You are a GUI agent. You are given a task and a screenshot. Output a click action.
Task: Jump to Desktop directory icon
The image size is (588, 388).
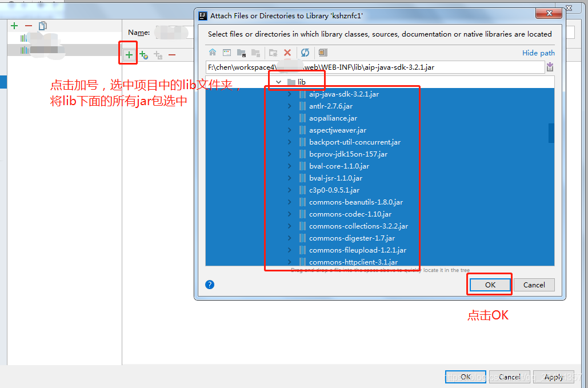(227, 53)
